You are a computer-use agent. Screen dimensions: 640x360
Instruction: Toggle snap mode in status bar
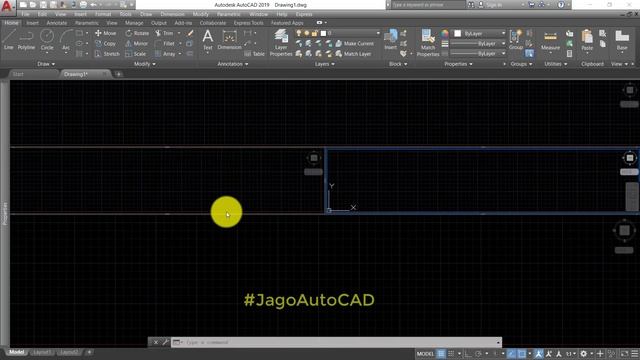tap(451, 353)
